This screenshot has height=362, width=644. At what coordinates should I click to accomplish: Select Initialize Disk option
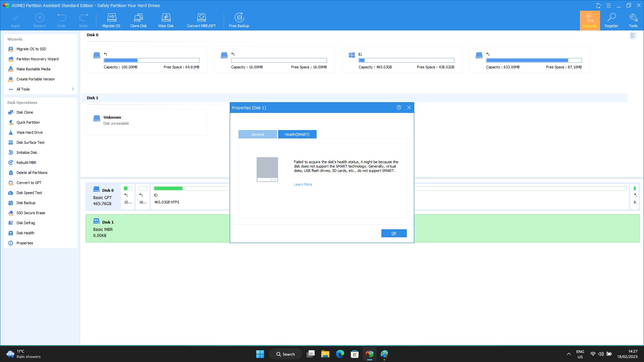click(26, 153)
